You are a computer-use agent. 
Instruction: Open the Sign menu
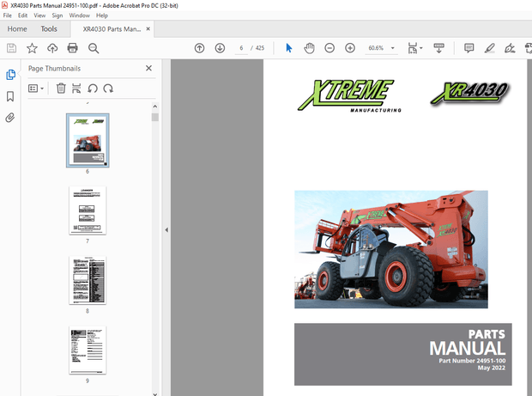pyautogui.click(x=57, y=15)
